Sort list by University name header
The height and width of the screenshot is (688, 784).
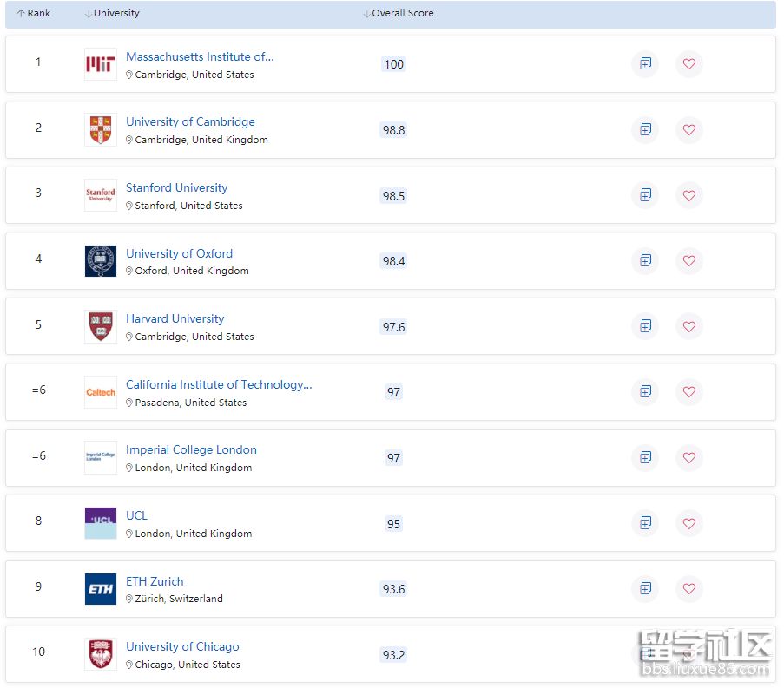(x=112, y=14)
